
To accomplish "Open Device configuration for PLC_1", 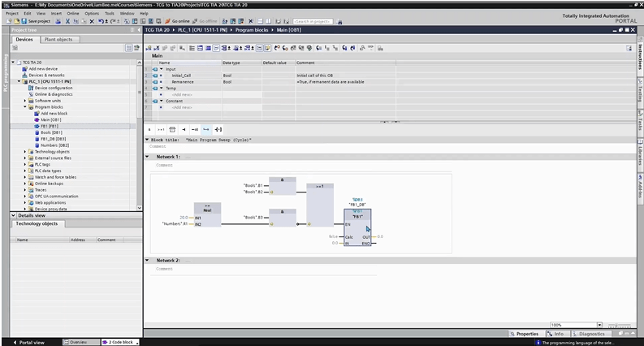I will (x=52, y=88).
